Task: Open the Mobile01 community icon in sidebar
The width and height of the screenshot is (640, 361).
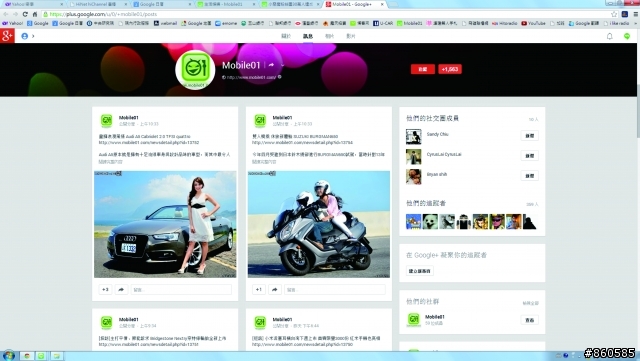Action: tap(413, 319)
